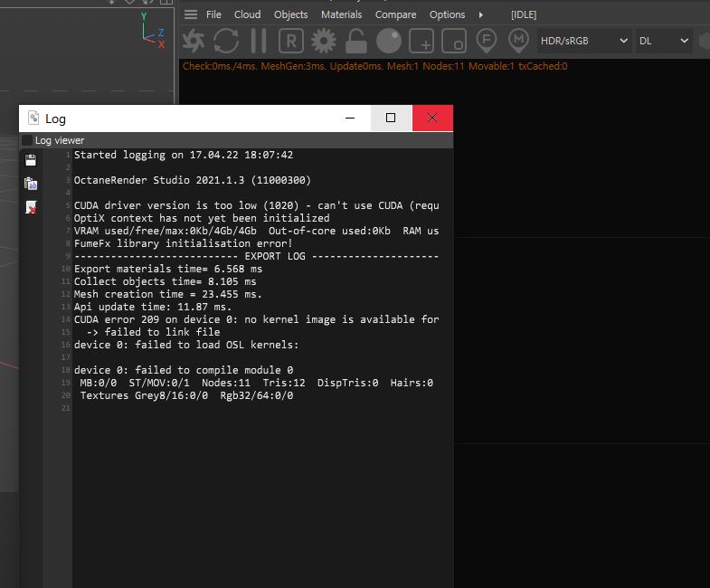The width and height of the screenshot is (710, 588).
Task: Open the Cloud menu
Action: pos(247,14)
